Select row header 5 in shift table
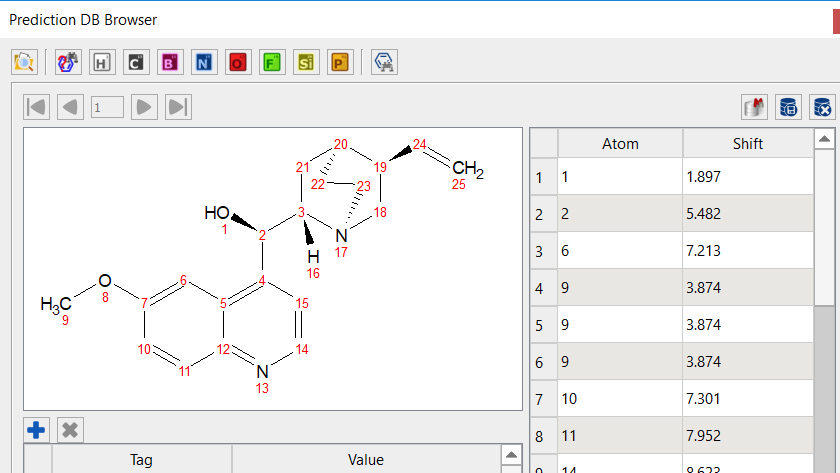The height and width of the screenshot is (473, 840). [x=544, y=325]
